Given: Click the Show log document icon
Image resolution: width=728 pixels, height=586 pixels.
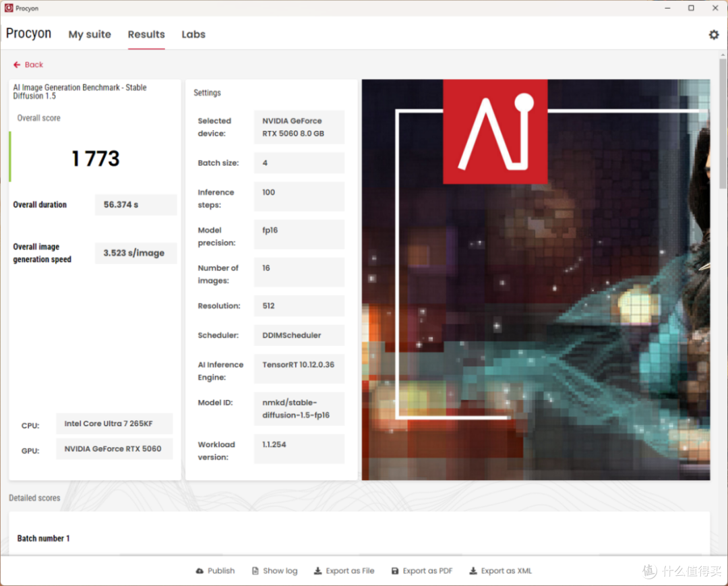Looking at the screenshot, I should pos(255,570).
